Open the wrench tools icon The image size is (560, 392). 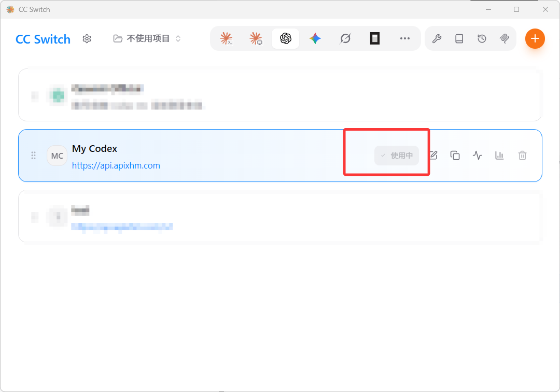(437, 38)
